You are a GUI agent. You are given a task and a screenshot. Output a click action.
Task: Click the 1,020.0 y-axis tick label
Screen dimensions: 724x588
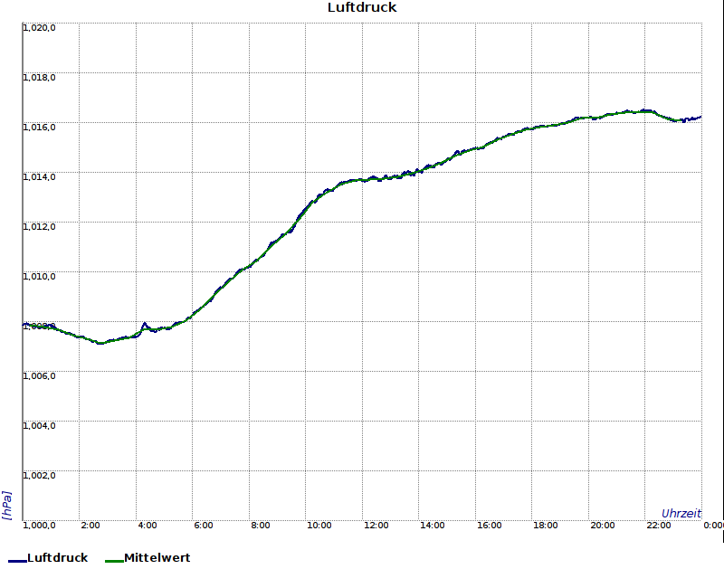coord(40,27)
